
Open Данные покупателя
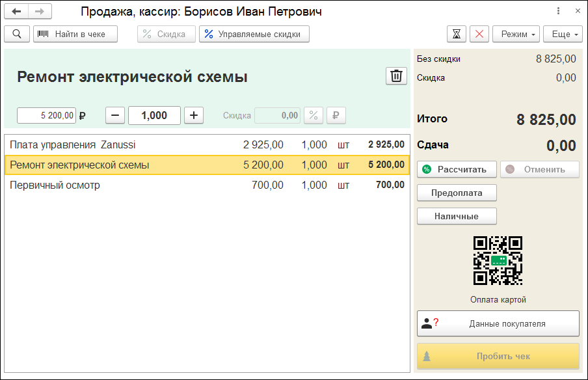498,323
